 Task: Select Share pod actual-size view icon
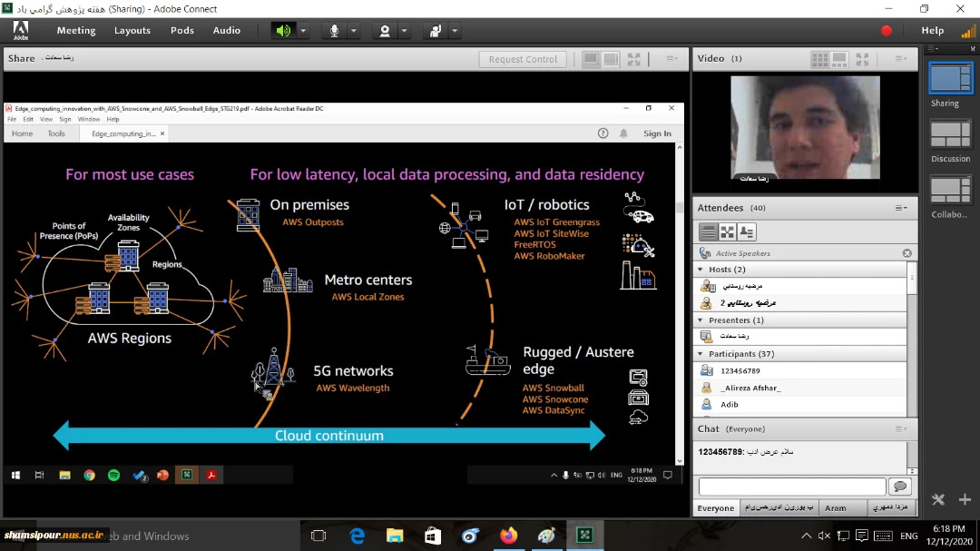pyautogui.click(x=611, y=59)
